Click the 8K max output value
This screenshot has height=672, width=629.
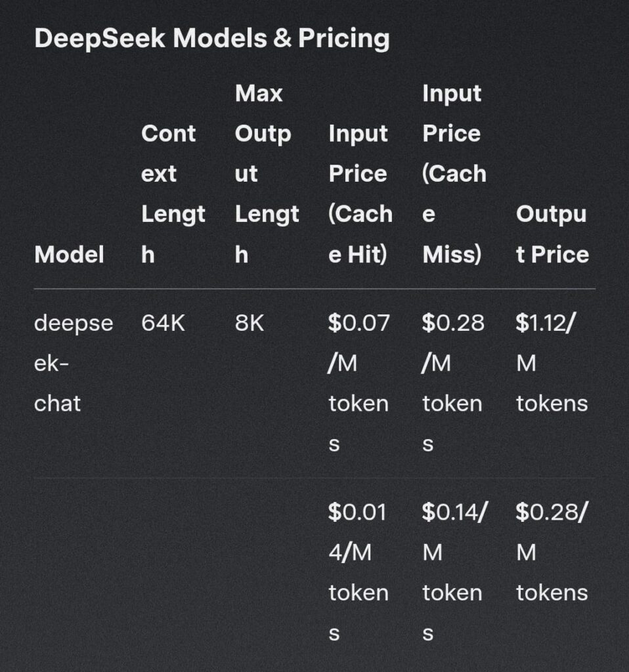click(x=249, y=323)
